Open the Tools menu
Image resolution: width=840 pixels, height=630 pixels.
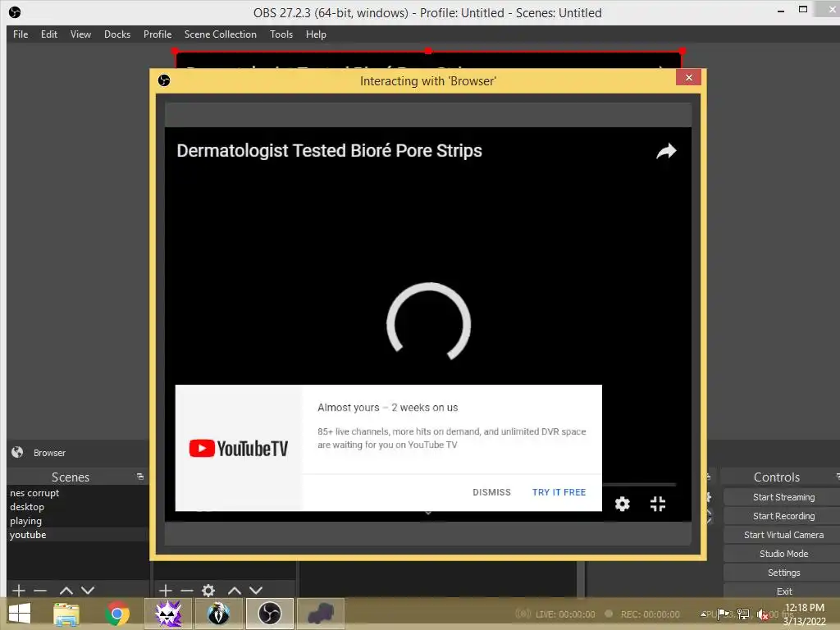[281, 34]
